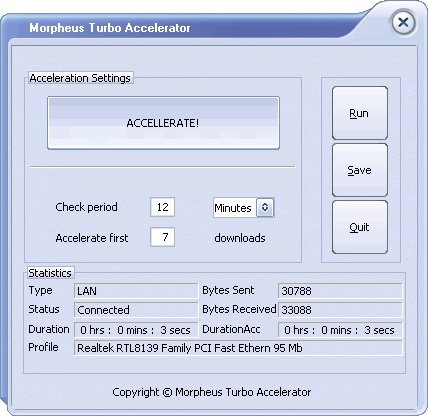Click the Bytes Sent value field
The height and width of the screenshot is (416, 428).
(x=340, y=291)
